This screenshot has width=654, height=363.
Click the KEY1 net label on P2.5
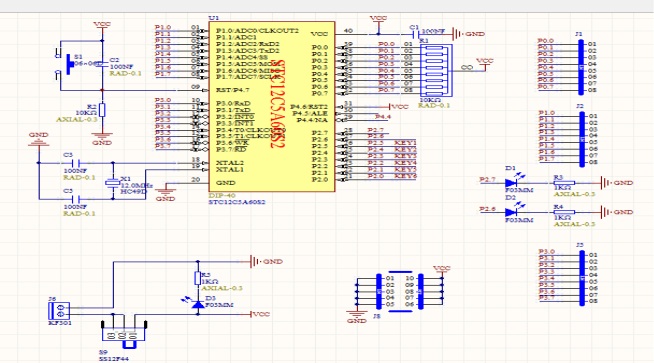(405, 143)
